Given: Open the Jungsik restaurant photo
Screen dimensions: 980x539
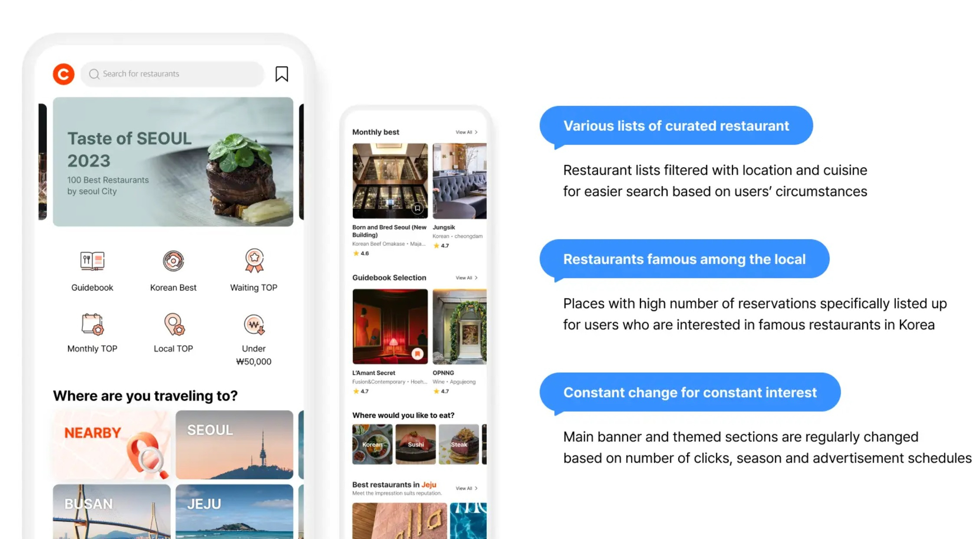Looking at the screenshot, I should 459,181.
